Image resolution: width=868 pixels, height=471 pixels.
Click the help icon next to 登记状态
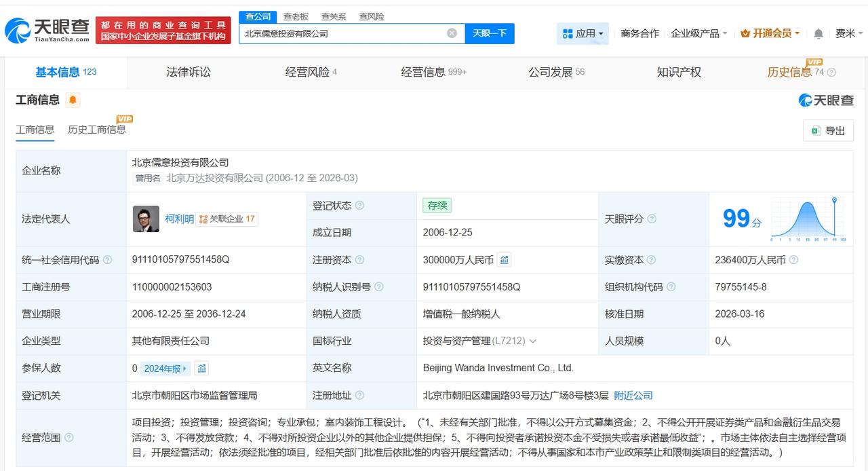tap(359, 206)
